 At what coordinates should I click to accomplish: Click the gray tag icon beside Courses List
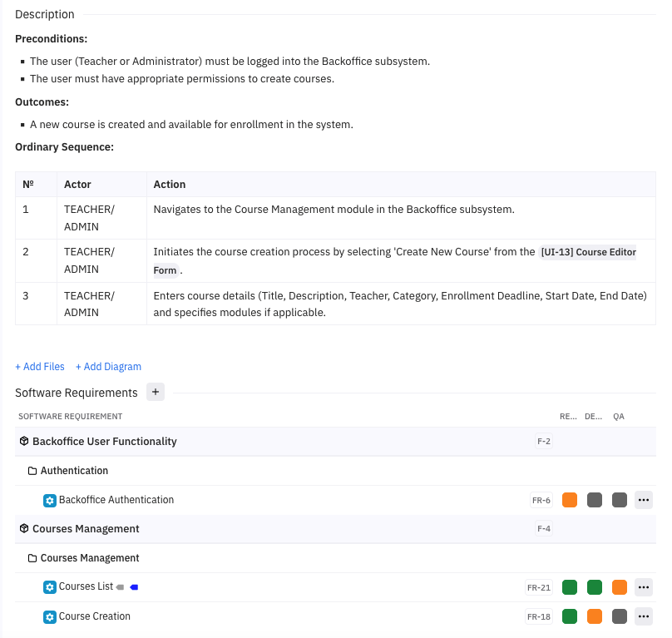(121, 587)
